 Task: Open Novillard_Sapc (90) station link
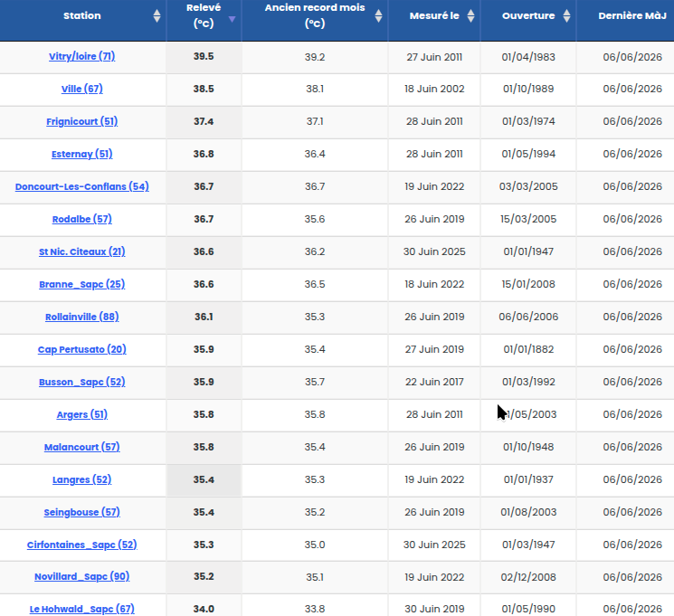point(82,576)
